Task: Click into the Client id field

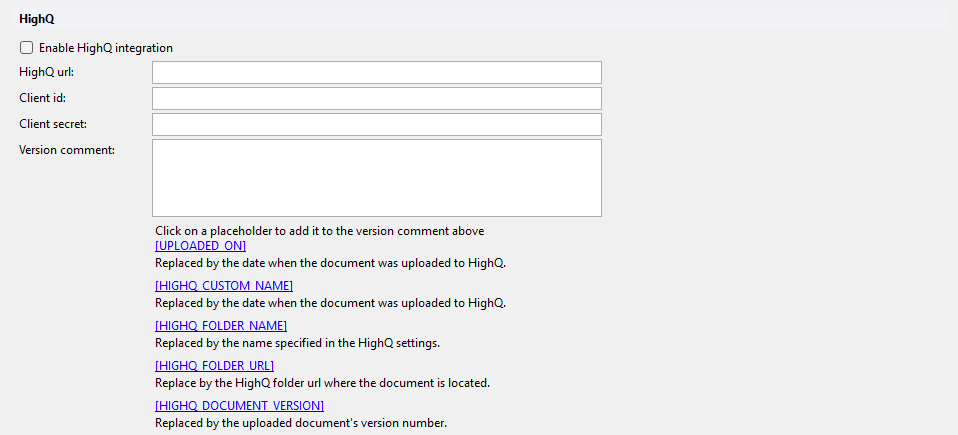Action: [x=376, y=98]
